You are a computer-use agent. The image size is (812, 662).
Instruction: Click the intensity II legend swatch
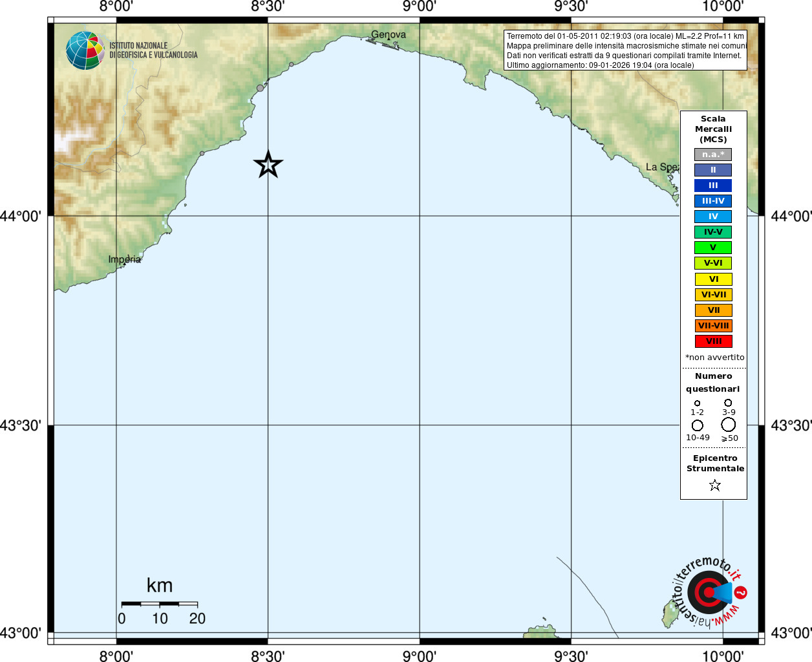[713, 170]
